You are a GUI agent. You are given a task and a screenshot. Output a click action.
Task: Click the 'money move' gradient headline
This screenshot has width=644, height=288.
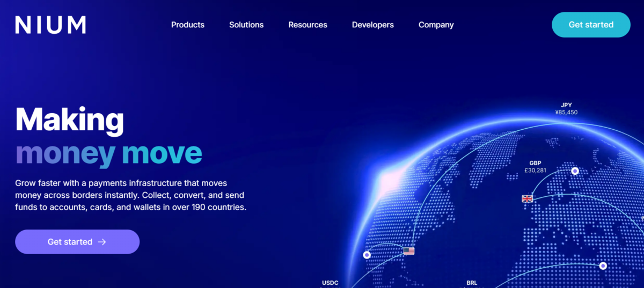coord(108,153)
